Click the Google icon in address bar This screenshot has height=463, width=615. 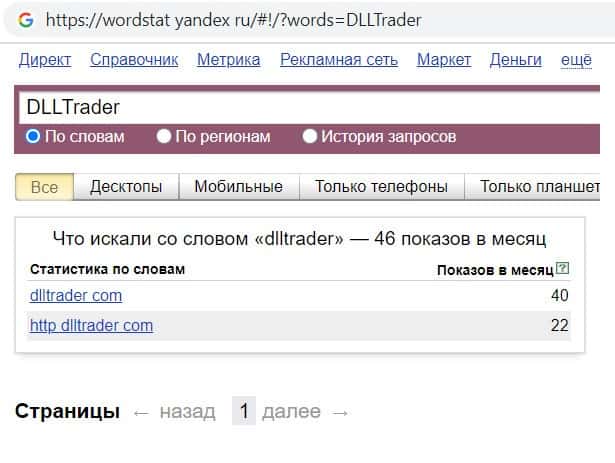[26, 20]
